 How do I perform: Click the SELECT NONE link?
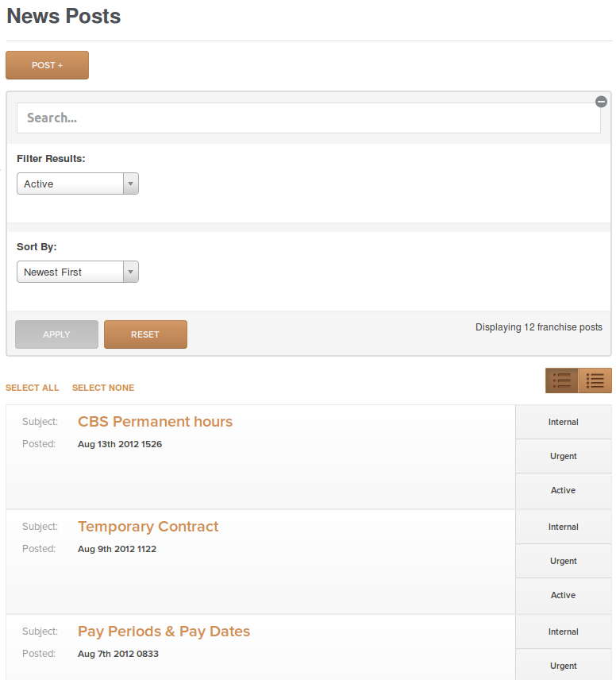click(103, 388)
